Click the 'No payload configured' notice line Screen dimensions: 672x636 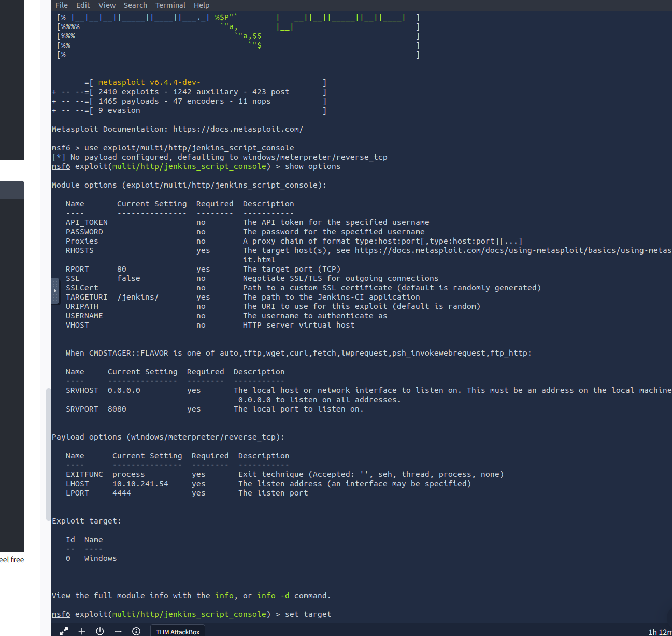click(x=220, y=157)
